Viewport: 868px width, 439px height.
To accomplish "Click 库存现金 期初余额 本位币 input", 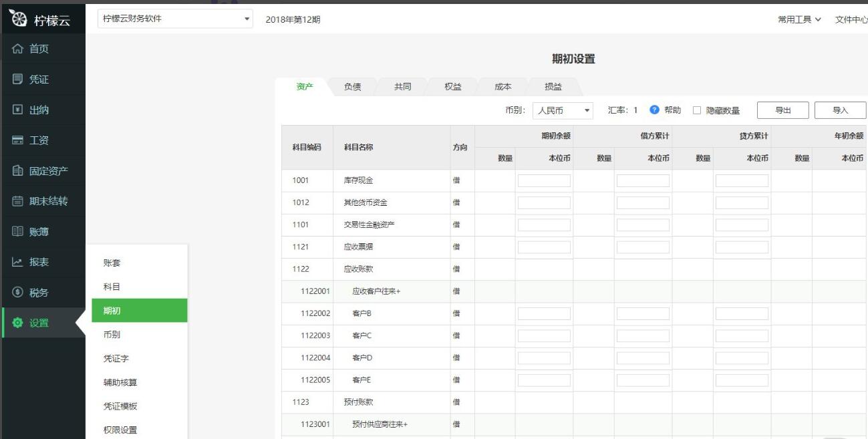I will (x=544, y=180).
